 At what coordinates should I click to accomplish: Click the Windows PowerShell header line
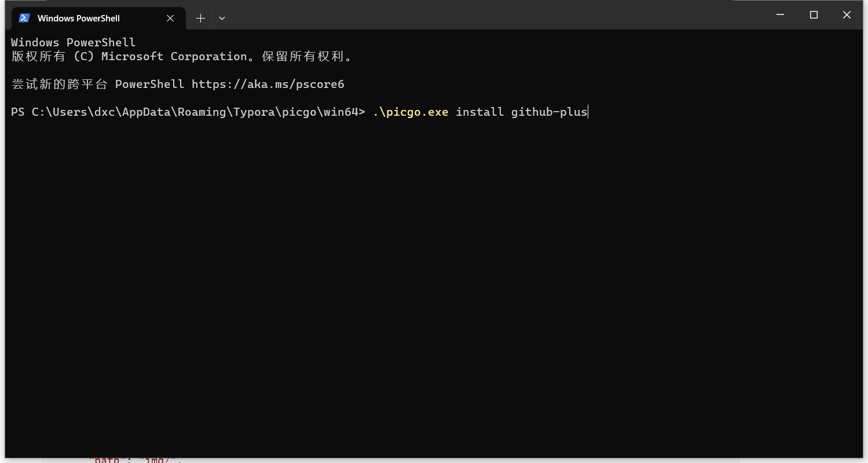(x=72, y=42)
